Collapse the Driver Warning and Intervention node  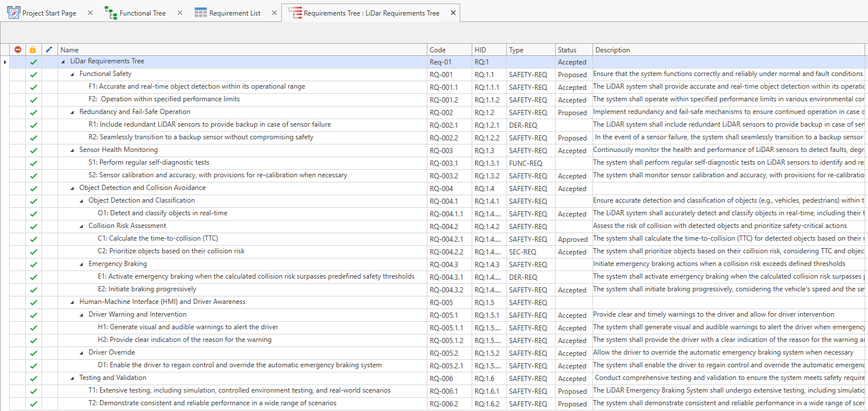pos(82,315)
